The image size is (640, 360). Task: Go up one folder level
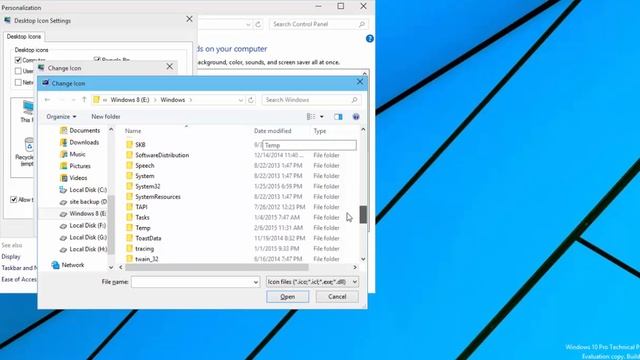pos(84,100)
